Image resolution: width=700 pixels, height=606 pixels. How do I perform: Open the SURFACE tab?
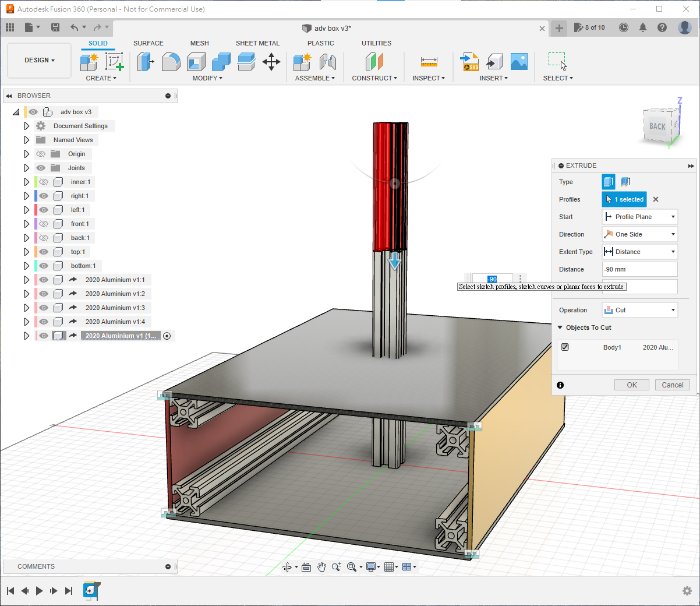(x=148, y=43)
